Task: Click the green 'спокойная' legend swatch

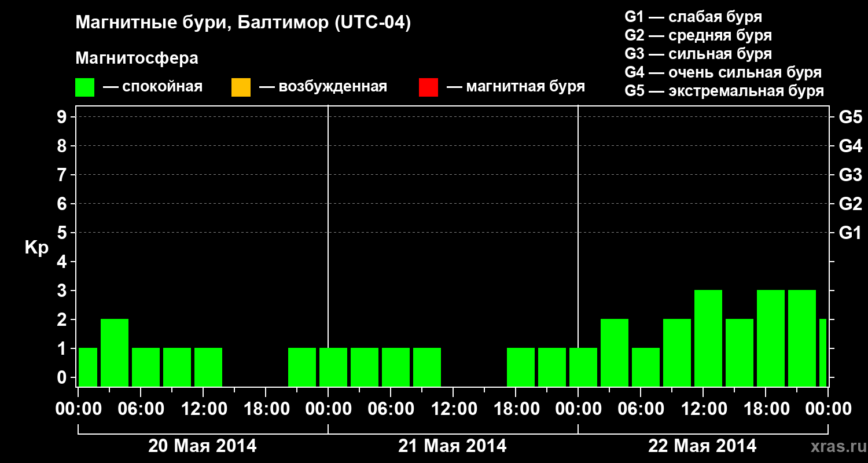Action: coord(85,87)
